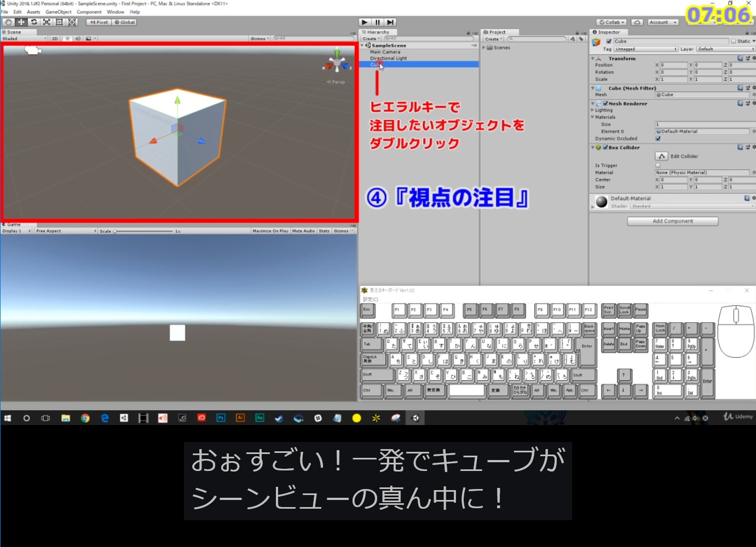Screen dimensions: 756x547
Task: Open Mesh Filter component help icon
Action: [x=740, y=88]
